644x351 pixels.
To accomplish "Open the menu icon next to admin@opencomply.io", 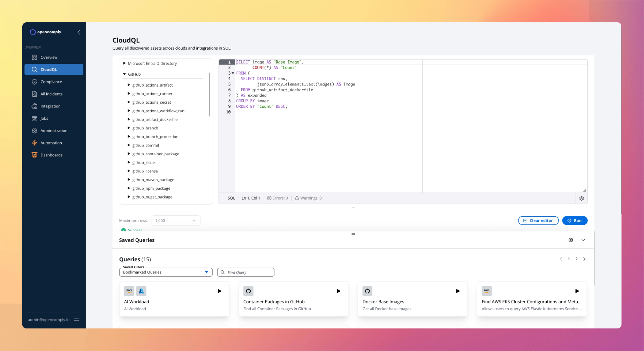I will coord(77,320).
